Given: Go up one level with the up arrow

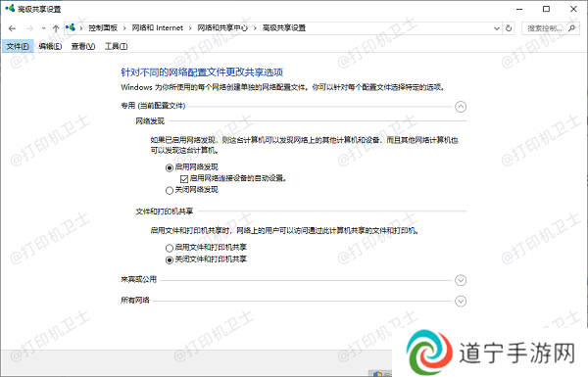Looking at the screenshot, I should 56,28.
